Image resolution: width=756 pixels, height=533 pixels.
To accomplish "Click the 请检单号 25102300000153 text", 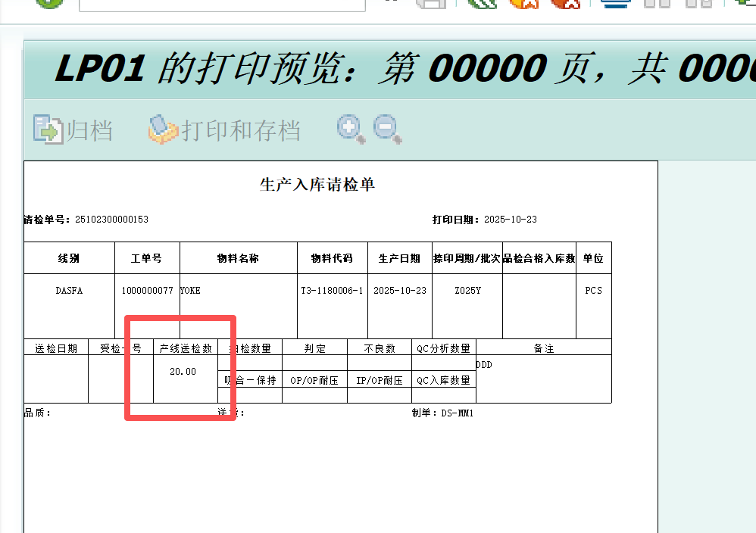I will [x=85, y=219].
